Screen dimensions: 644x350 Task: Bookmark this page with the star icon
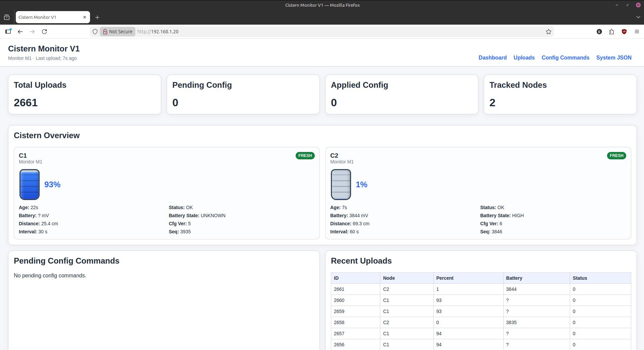548,32
